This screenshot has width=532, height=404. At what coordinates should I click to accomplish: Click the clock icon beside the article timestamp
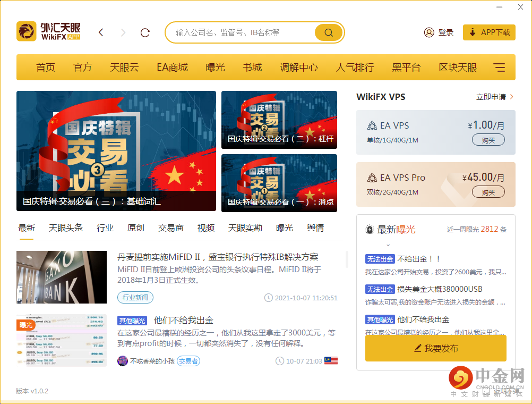coord(268,298)
